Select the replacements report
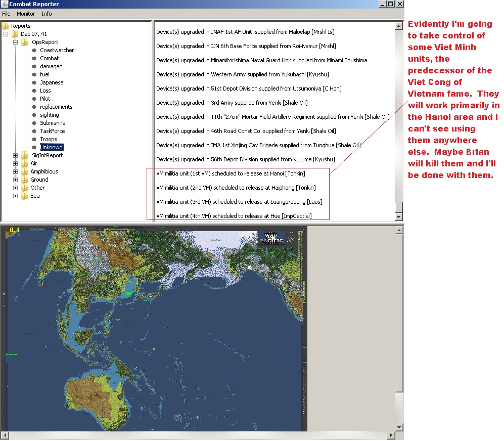504x441 pixels. [56, 107]
